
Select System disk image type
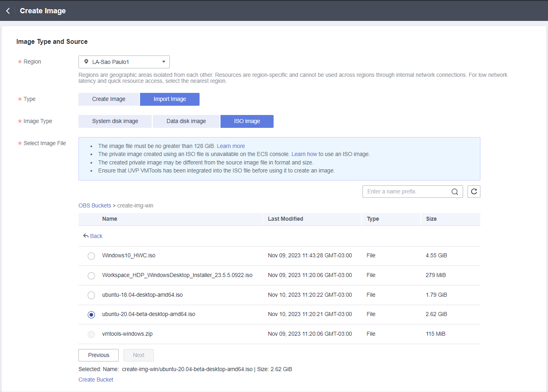[115, 121]
